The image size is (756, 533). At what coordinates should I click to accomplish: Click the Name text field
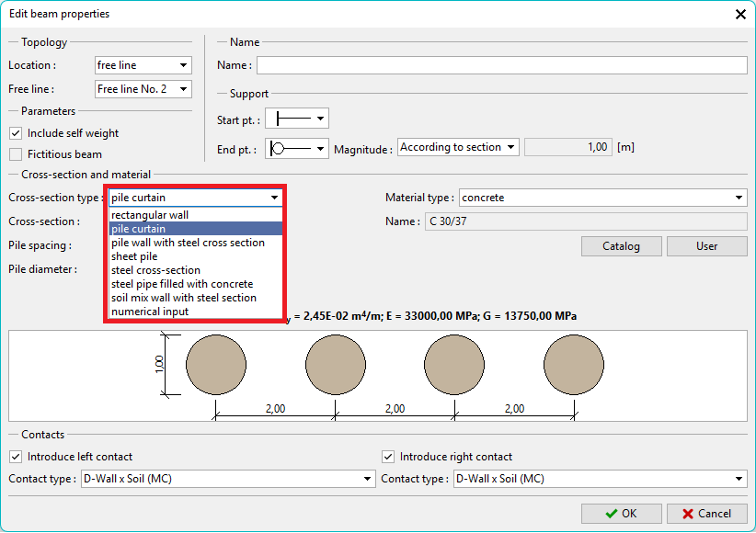point(501,65)
